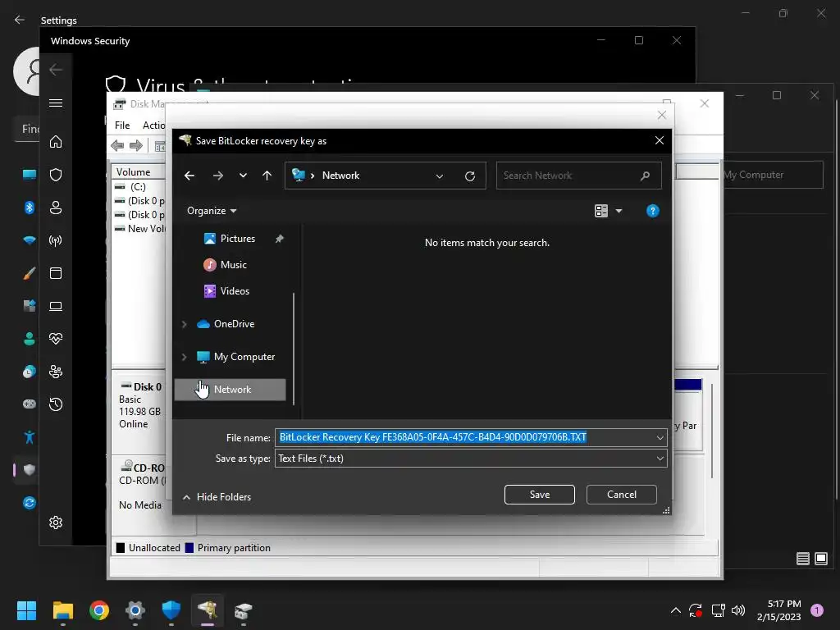Select Network in navigation pane
This screenshot has height=630, width=840.
point(231,390)
